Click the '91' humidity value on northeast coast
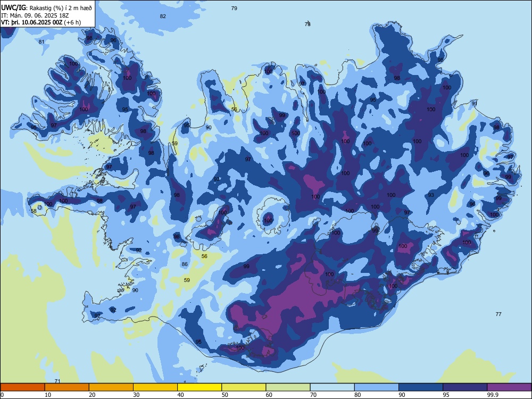Viewport: 532px width, 399px height. pyautogui.click(x=475, y=104)
